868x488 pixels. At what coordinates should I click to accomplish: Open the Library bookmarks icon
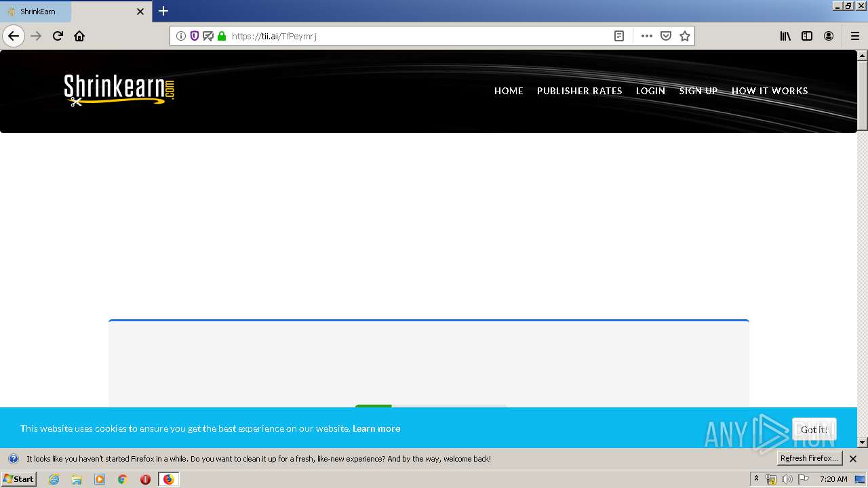pos(785,36)
